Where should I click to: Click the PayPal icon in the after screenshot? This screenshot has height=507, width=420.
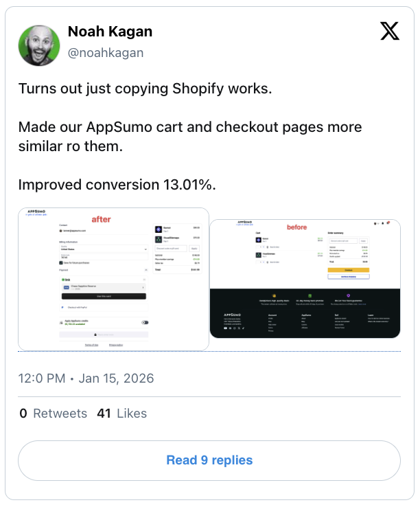coord(62,308)
